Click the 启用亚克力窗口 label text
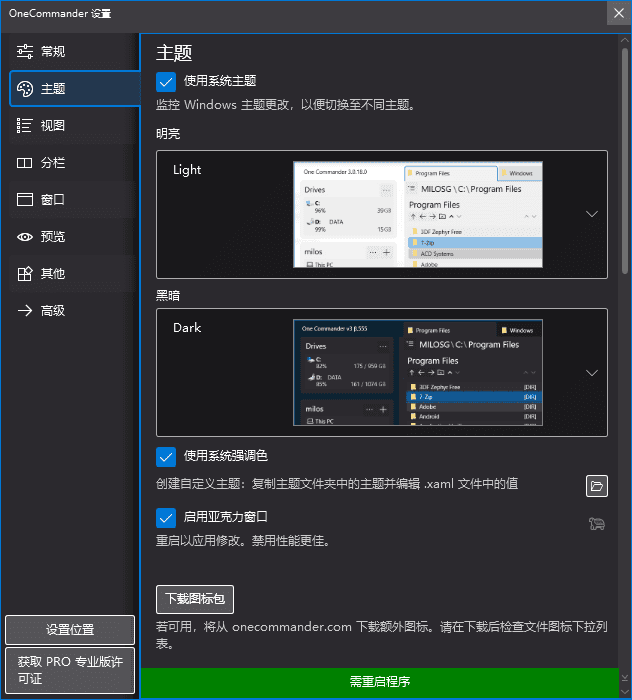The width and height of the screenshot is (632, 700). (x=226, y=517)
